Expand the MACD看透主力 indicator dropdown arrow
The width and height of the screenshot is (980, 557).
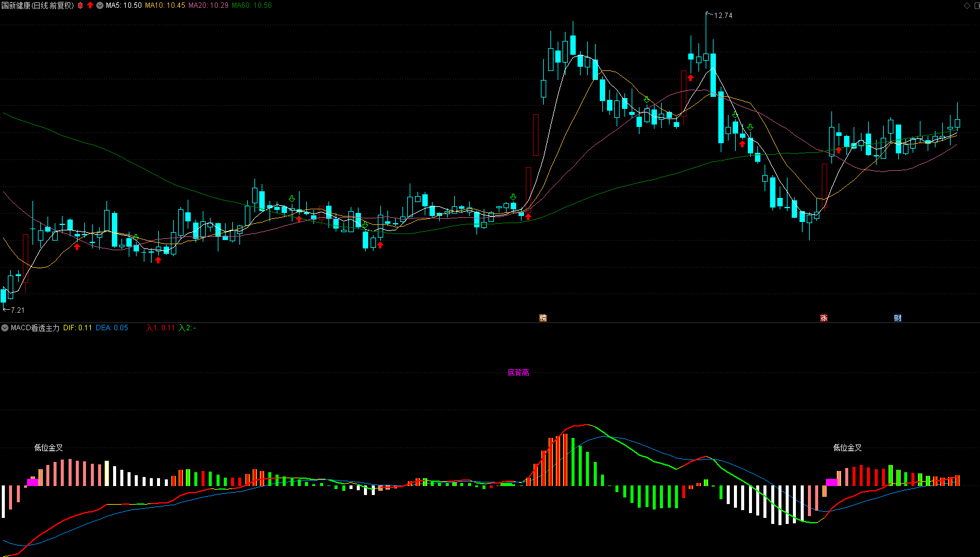click(x=5, y=328)
